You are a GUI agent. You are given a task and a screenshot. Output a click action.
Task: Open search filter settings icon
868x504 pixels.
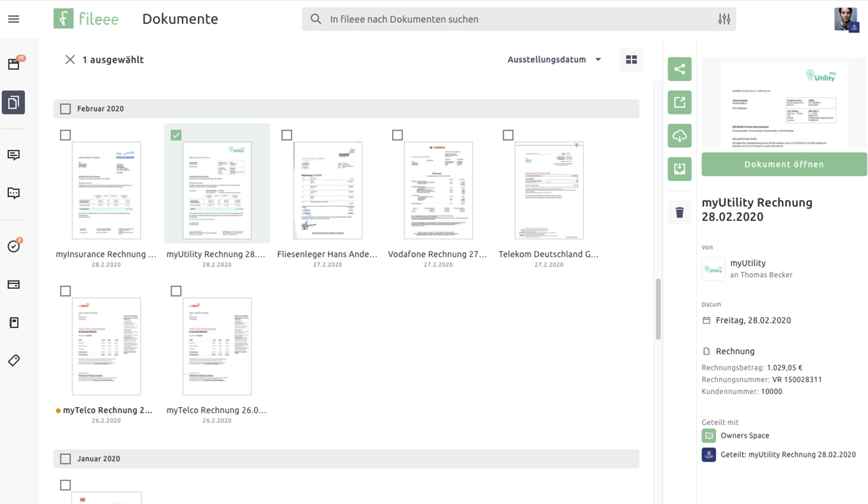click(724, 19)
